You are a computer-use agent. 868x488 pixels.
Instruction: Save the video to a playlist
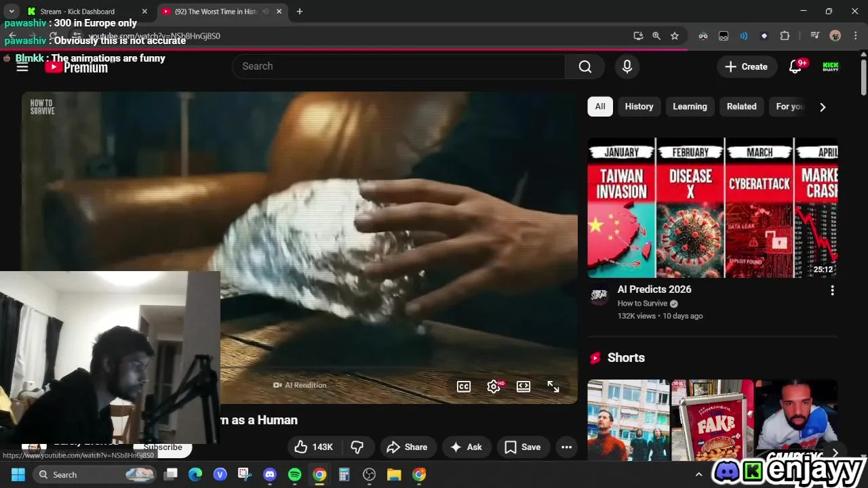523,447
